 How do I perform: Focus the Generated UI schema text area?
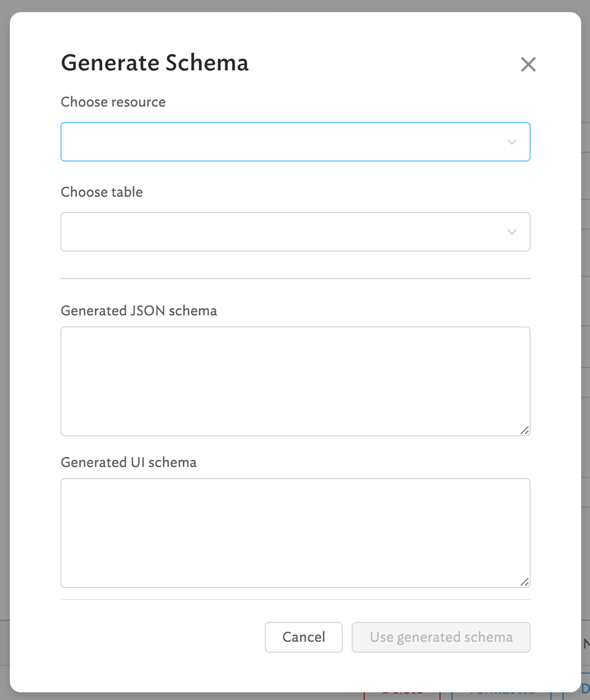295,532
